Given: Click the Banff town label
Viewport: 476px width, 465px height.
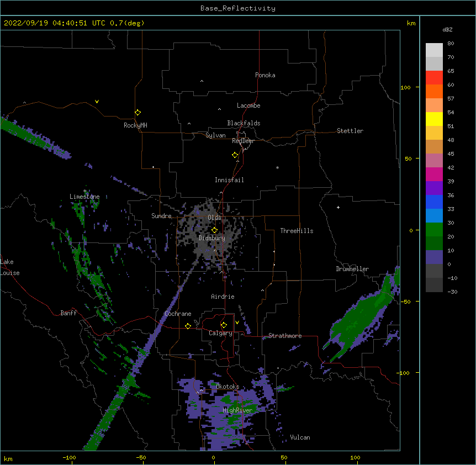Looking at the screenshot, I should 68,313.
